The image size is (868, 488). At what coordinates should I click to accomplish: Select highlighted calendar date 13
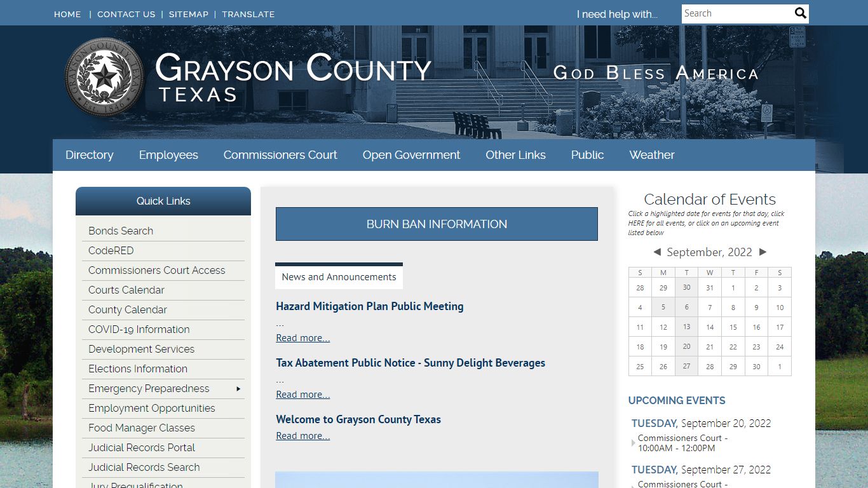686,327
